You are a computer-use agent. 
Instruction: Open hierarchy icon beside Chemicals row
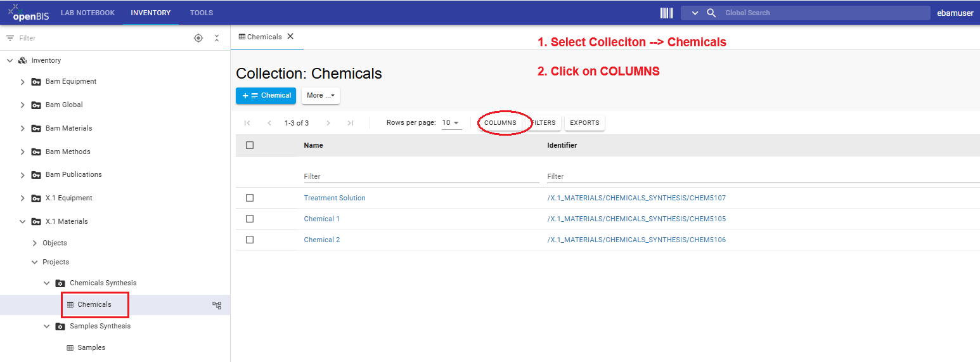(217, 305)
